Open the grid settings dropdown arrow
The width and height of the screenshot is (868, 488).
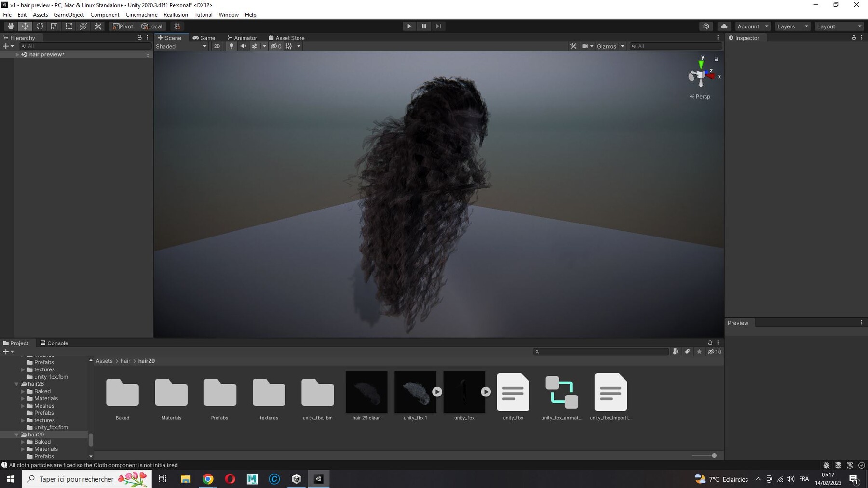point(299,46)
